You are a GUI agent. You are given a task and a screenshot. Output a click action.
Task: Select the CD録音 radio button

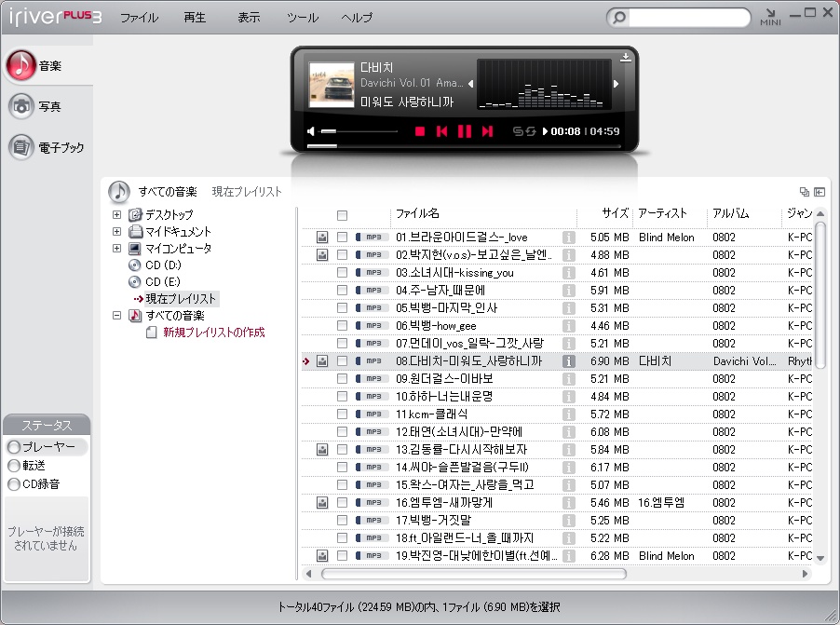[15, 484]
